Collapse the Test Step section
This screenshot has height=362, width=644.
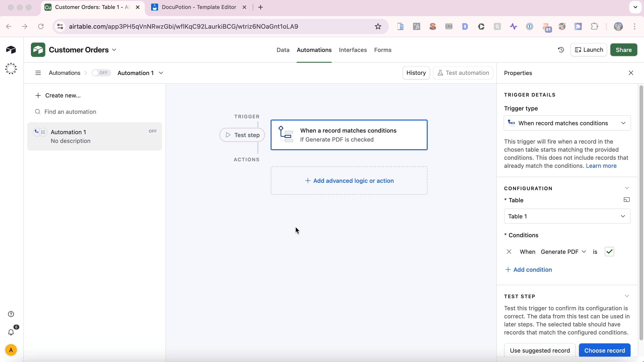627,296
